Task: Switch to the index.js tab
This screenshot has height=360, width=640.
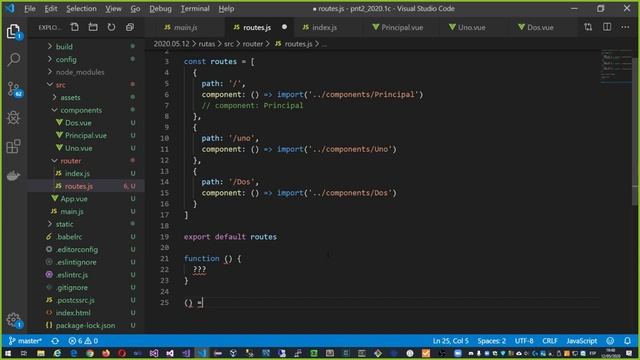Action: [325, 27]
